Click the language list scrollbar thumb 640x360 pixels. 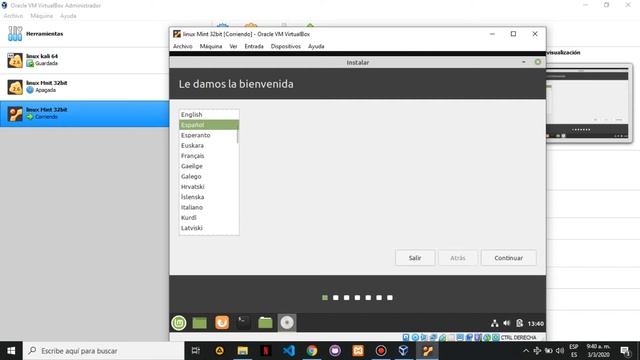click(238, 135)
